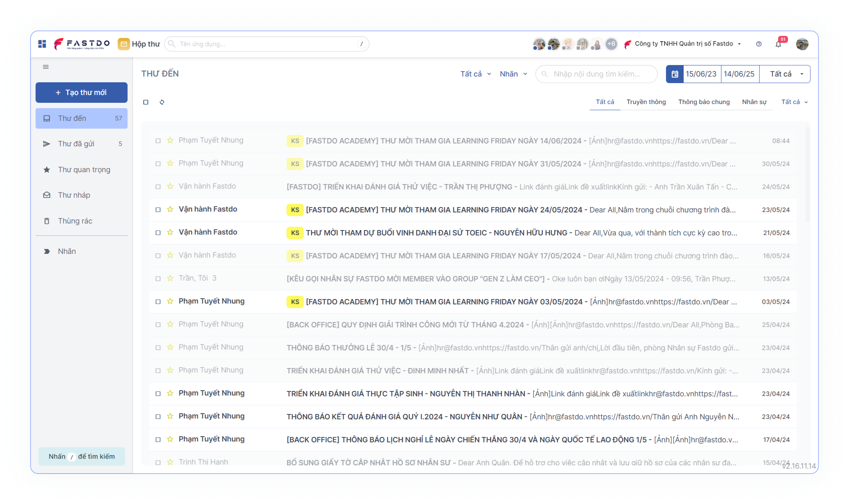Select the 31/05/2024 Learning Friday email checkbox

pyautogui.click(x=158, y=164)
